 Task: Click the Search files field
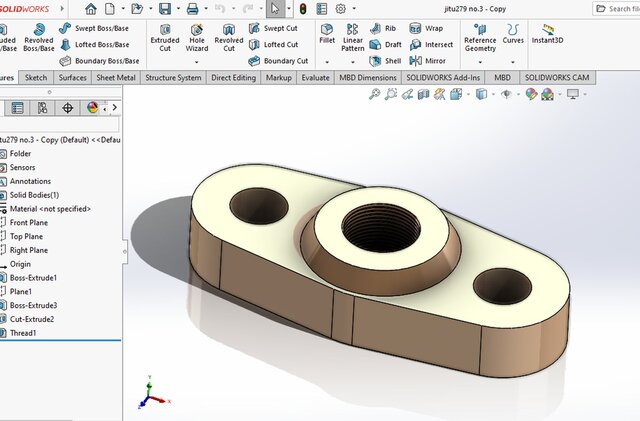tap(616, 9)
